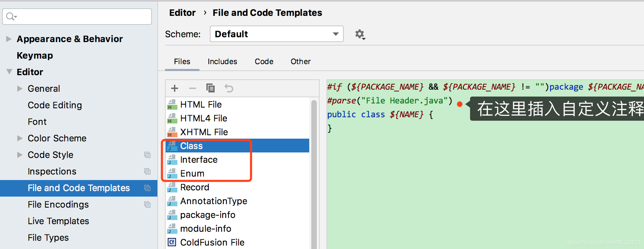The image size is (644, 249).
Task: Select the HTML File template row
Action: (237, 104)
